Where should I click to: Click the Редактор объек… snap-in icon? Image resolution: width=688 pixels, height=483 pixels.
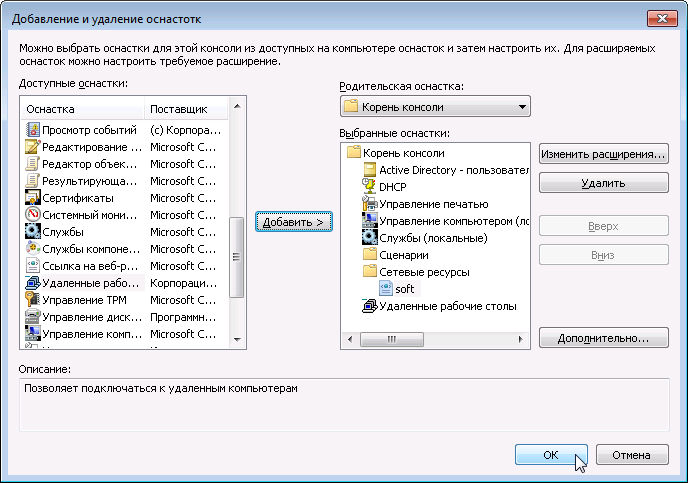(32, 164)
